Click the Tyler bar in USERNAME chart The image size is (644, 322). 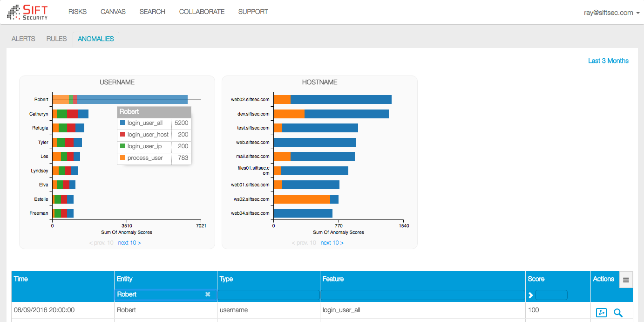click(67, 142)
